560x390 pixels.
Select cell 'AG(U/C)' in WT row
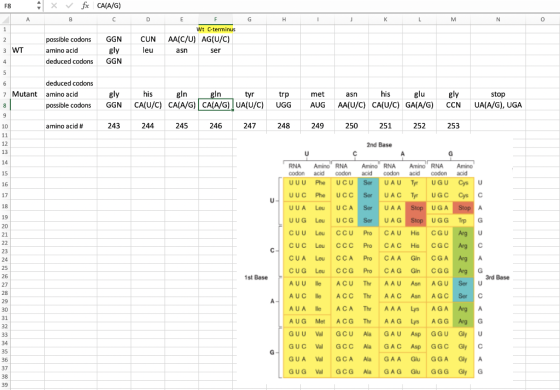click(x=215, y=39)
